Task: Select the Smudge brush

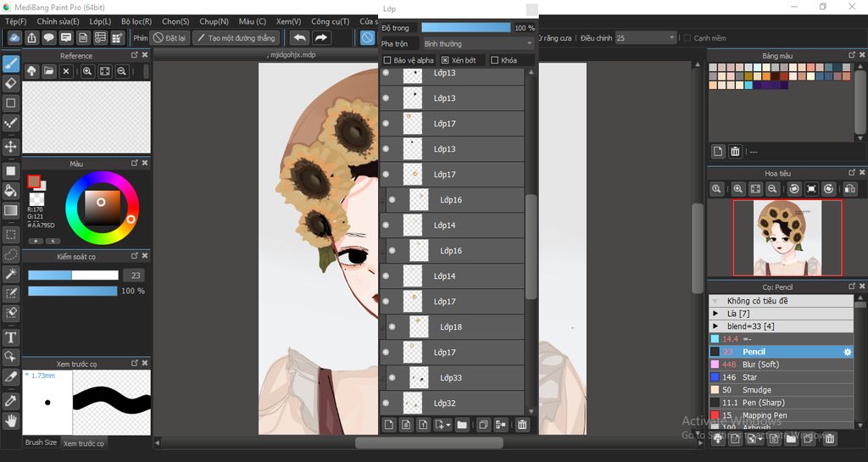Action: (781, 390)
